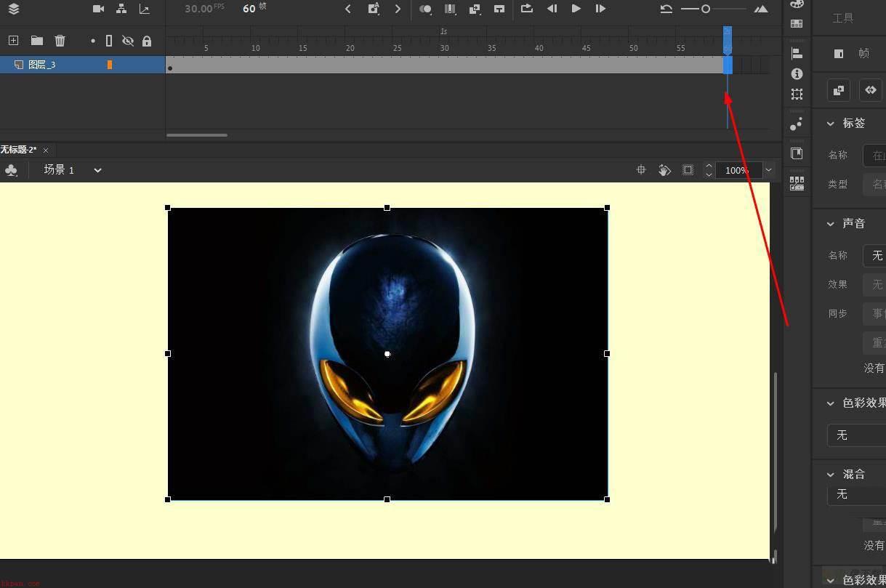Collapse the 声音 section
The image size is (886, 588).
click(x=830, y=224)
